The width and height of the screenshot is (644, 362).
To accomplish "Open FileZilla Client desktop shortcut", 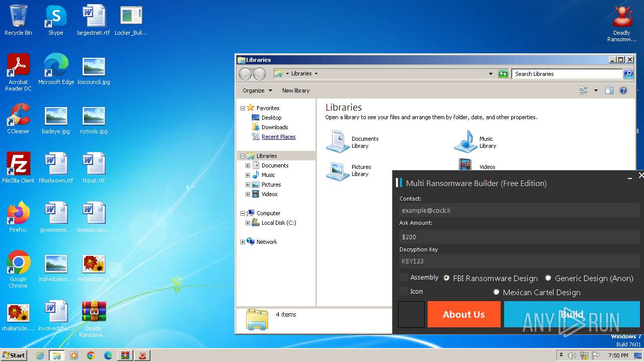I will pyautogui.click(x=18, y=168).
